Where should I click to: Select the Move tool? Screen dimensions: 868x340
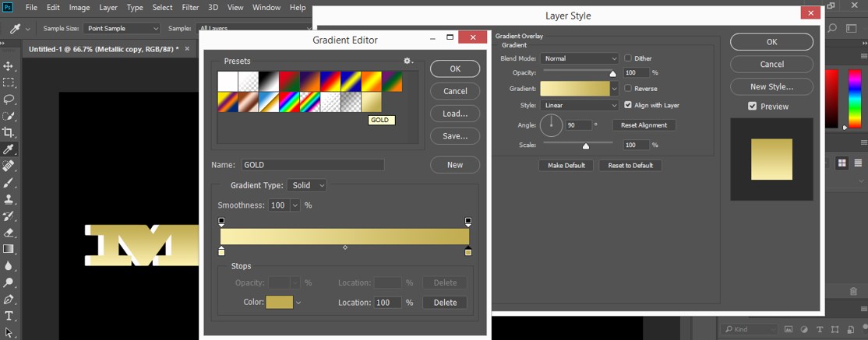pos(9,66)
